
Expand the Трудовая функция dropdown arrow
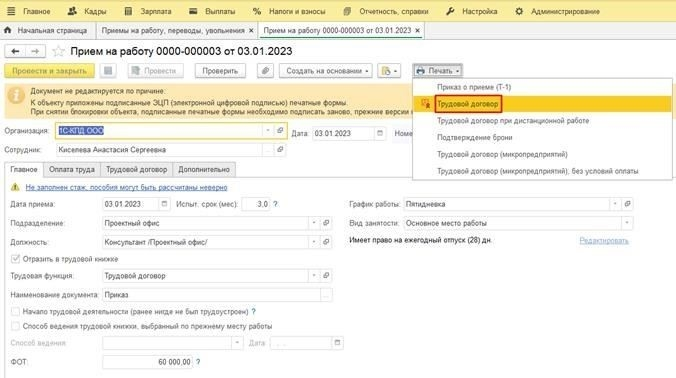point(314,275)
